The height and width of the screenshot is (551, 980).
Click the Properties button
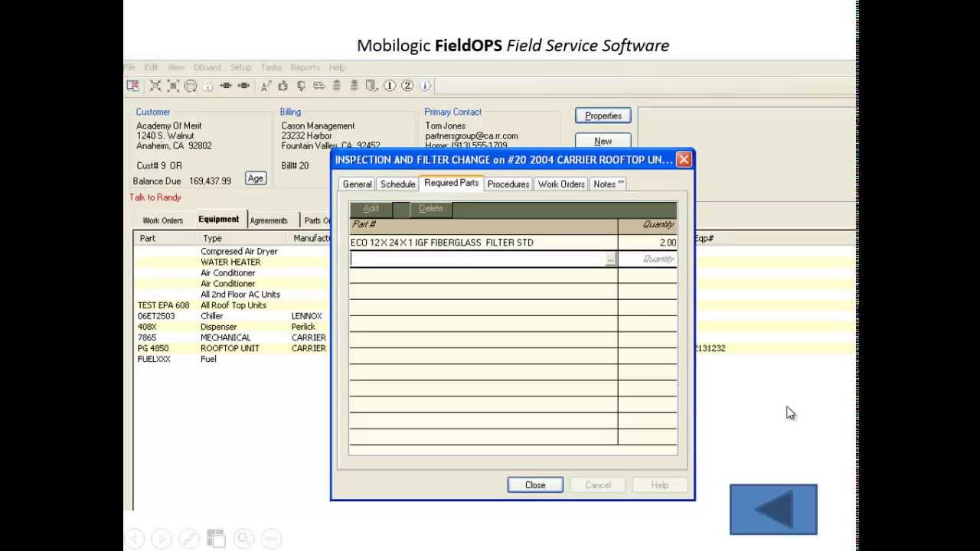603,116
